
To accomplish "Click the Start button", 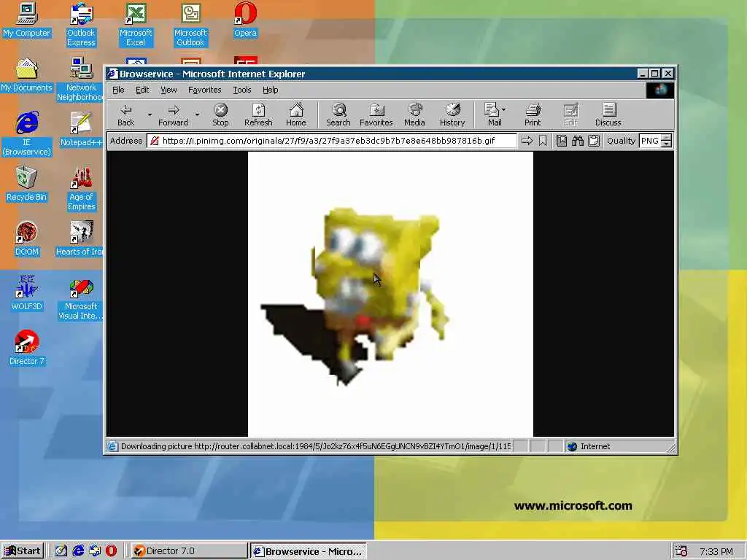I will (23, 551).
